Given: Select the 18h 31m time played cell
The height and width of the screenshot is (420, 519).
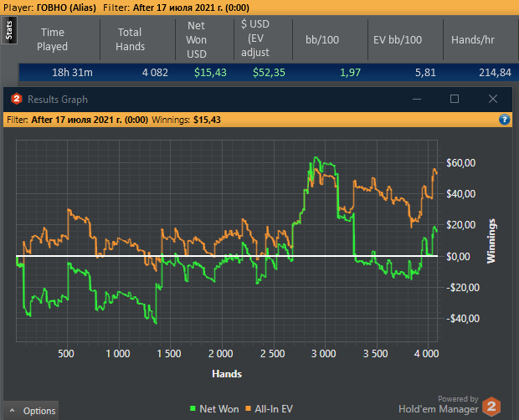Looking at the screenshot, I should (72, 73).
